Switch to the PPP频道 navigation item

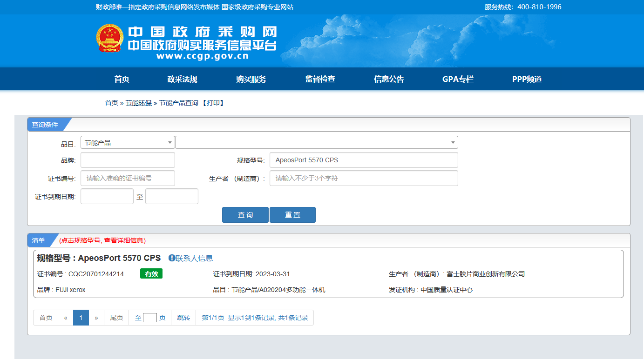527,79
